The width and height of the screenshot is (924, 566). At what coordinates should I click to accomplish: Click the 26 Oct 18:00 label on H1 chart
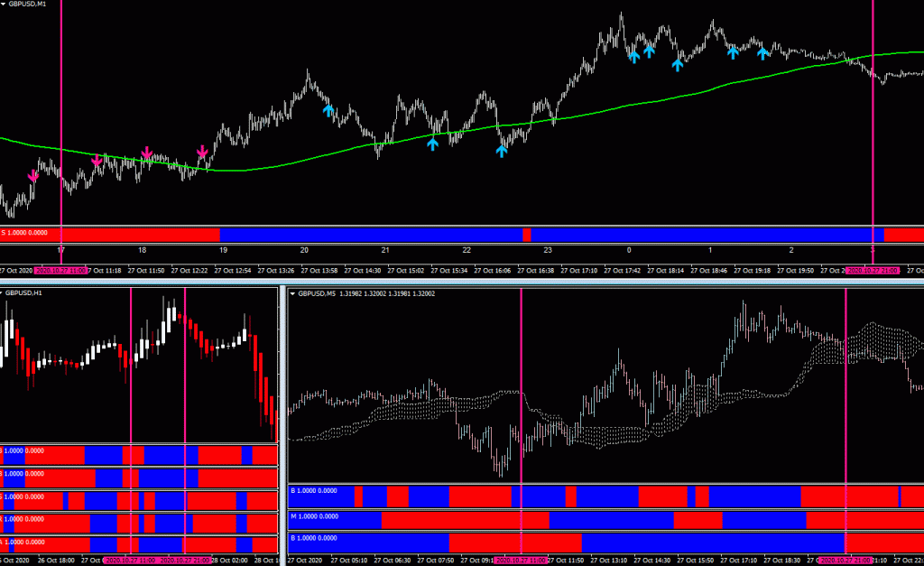coord(56,560)
